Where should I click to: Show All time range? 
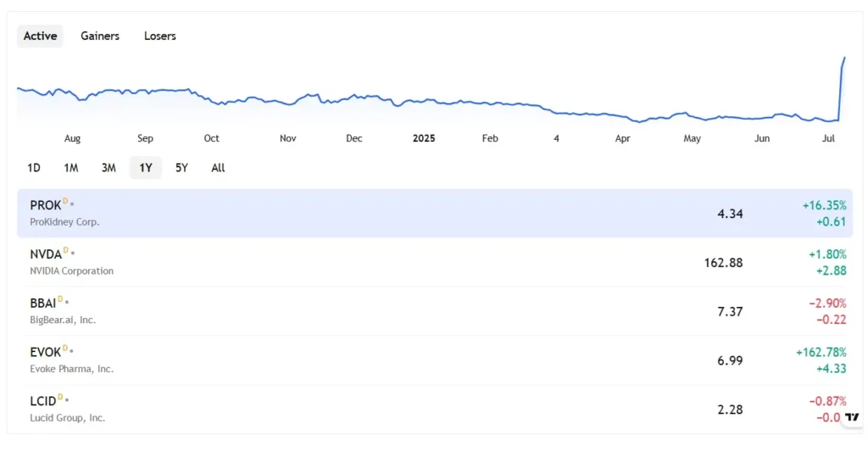point(218,168)
